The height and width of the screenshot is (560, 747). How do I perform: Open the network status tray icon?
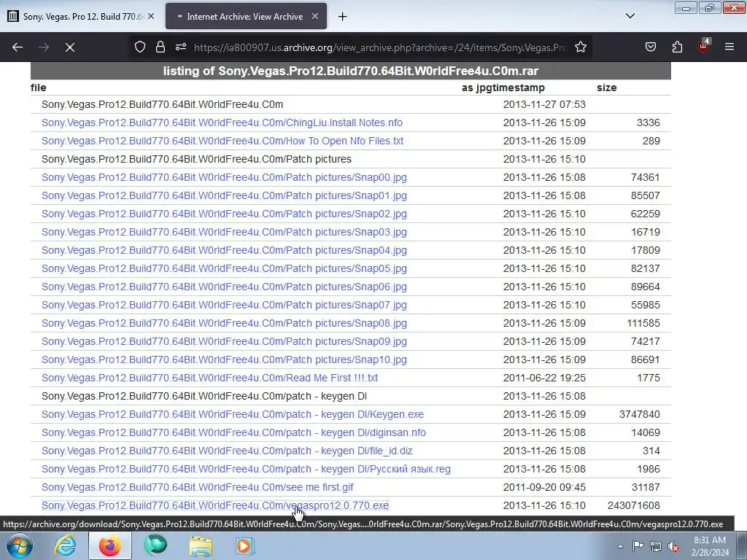click(x=656, y=546)
